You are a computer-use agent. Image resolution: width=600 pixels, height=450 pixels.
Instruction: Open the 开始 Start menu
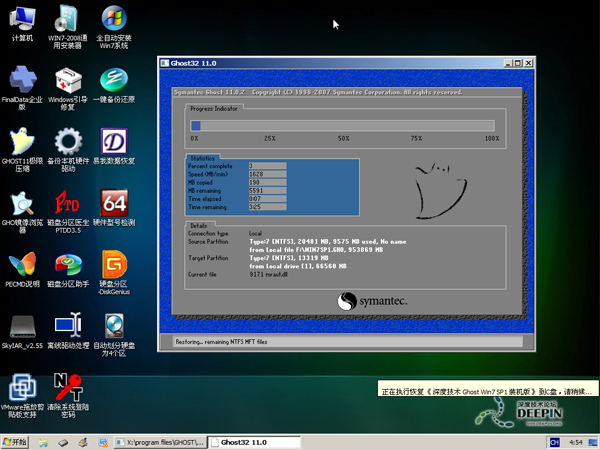coord(15,442)
